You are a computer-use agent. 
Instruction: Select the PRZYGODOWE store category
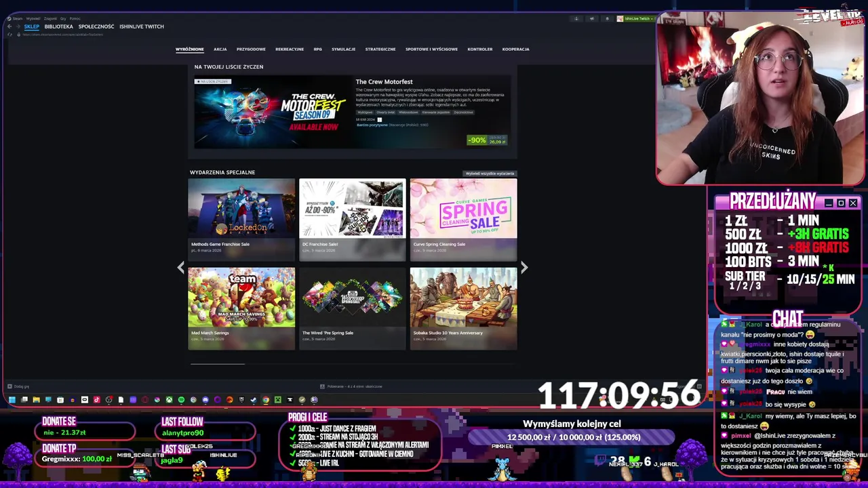coord(251,49)
